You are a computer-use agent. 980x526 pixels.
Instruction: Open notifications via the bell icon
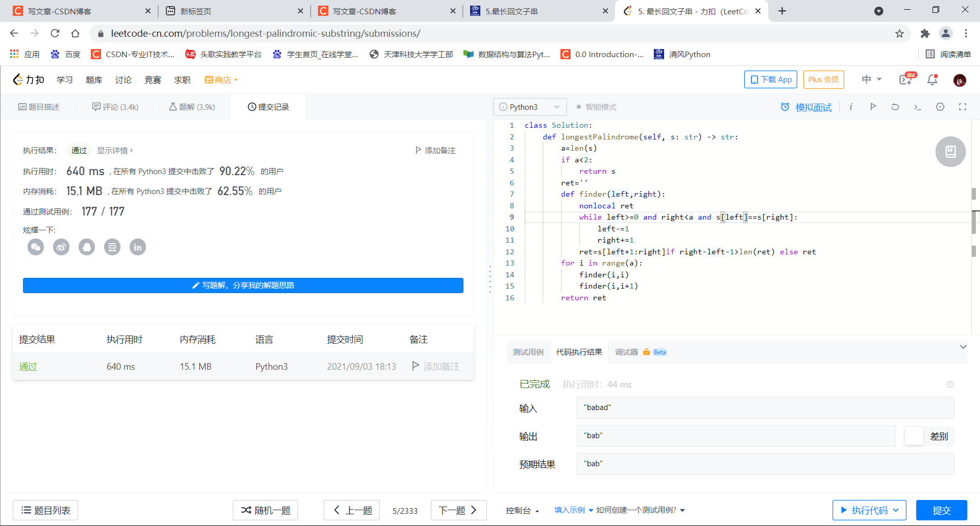(932, 80)
